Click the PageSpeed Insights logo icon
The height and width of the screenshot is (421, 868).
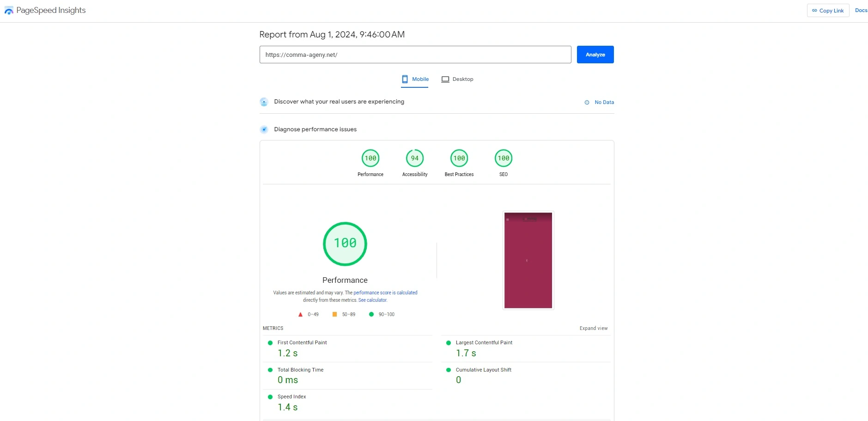pos(9,11)
